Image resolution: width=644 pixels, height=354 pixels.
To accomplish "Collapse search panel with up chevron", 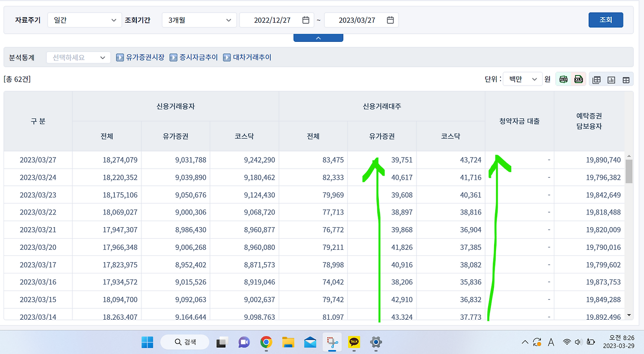I will click(x=318, y=38).
